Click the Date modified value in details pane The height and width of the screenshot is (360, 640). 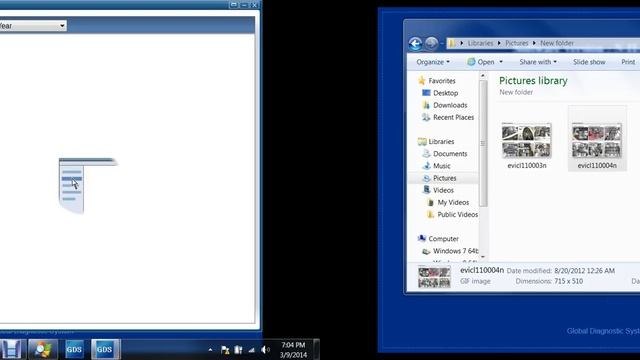tap(584, 271)
